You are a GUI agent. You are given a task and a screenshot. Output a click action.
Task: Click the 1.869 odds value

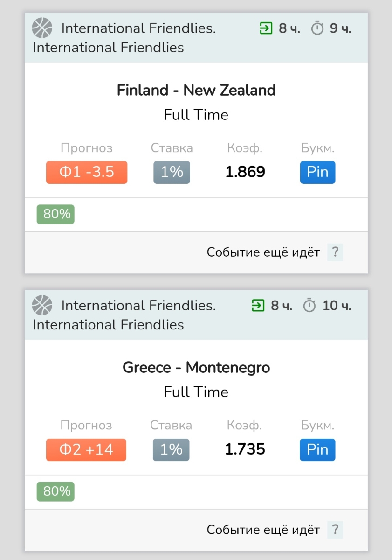(x=245, y=172)
